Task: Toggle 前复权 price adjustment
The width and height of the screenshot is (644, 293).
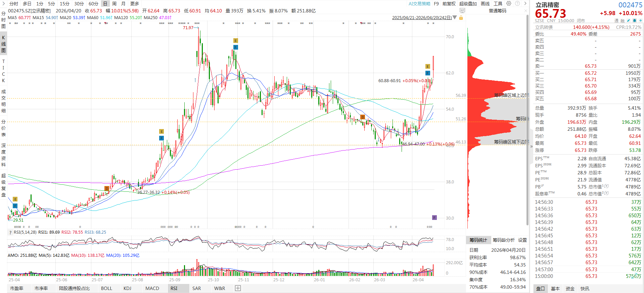Action: click(449, 4)
